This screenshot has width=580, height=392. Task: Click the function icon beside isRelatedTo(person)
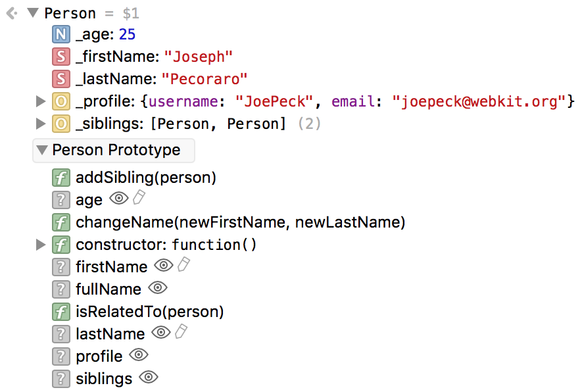pos(61,312)
